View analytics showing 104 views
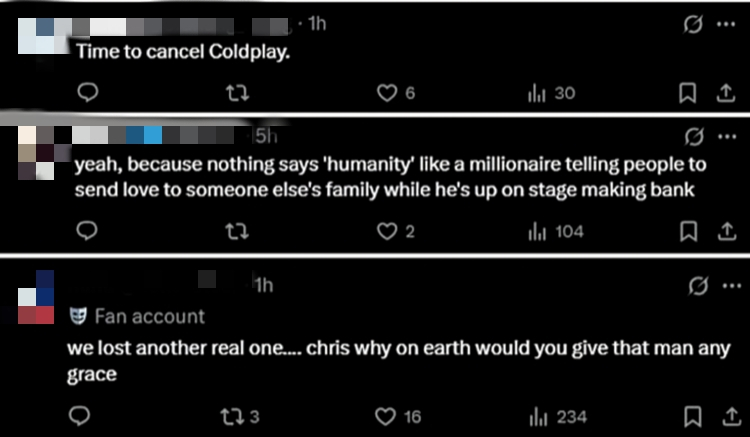Image resolution: width=750 pixels, height=437 pixels. pyautogui.click(x=555, y=231)
